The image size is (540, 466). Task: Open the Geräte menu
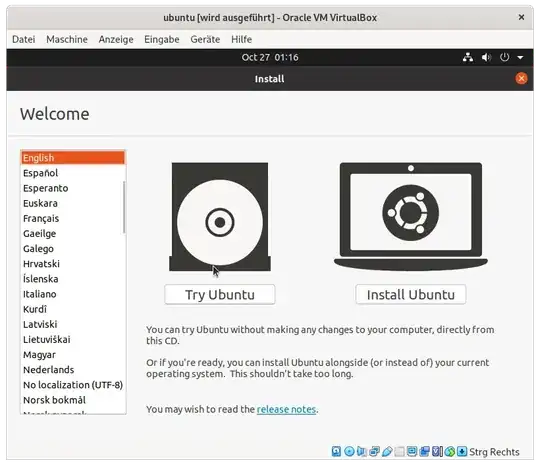[205, 39]
